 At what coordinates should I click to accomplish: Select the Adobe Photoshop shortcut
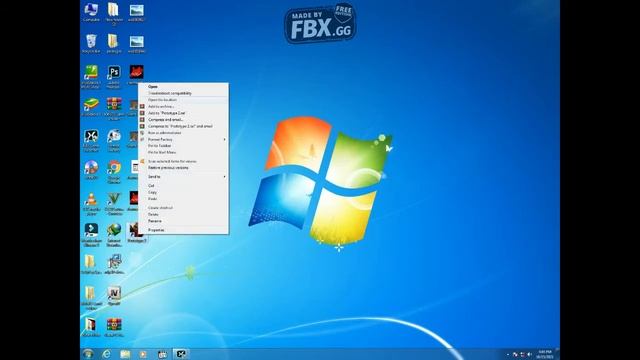coord(114,77)
